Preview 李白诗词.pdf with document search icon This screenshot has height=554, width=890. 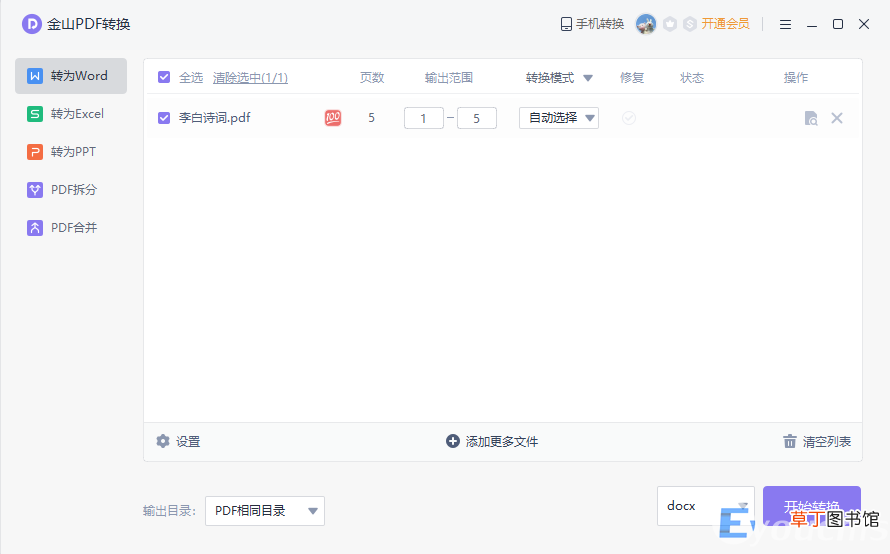pyautogui.click(x=811, y=118)
